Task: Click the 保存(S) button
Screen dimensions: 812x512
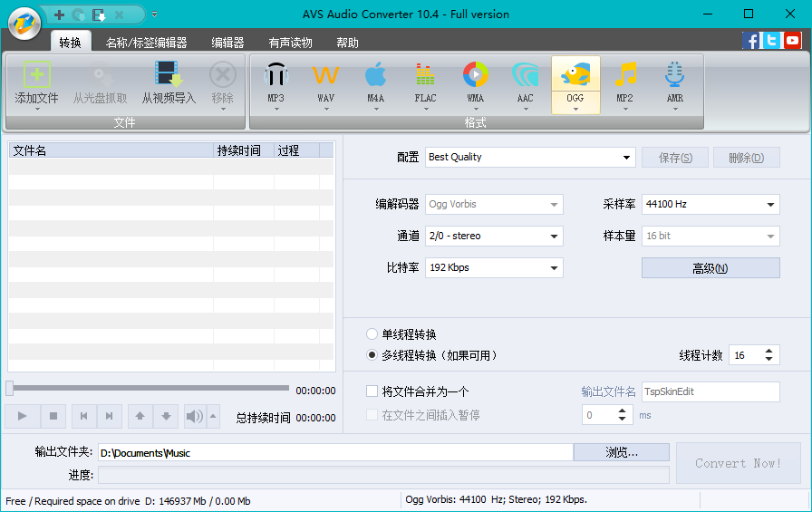Action: (x=675, y=158)
